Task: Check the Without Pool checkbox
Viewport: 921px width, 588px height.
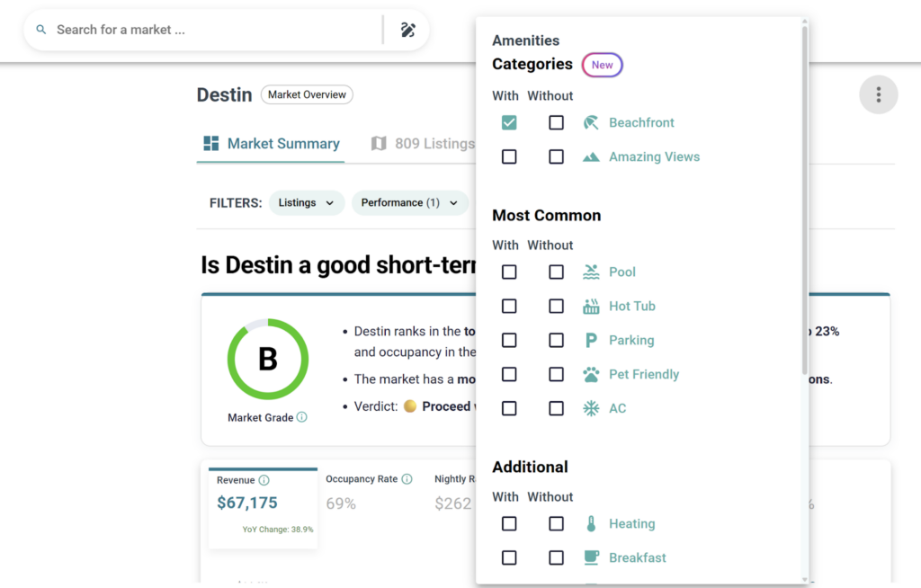Action: [x=557, y=272]
